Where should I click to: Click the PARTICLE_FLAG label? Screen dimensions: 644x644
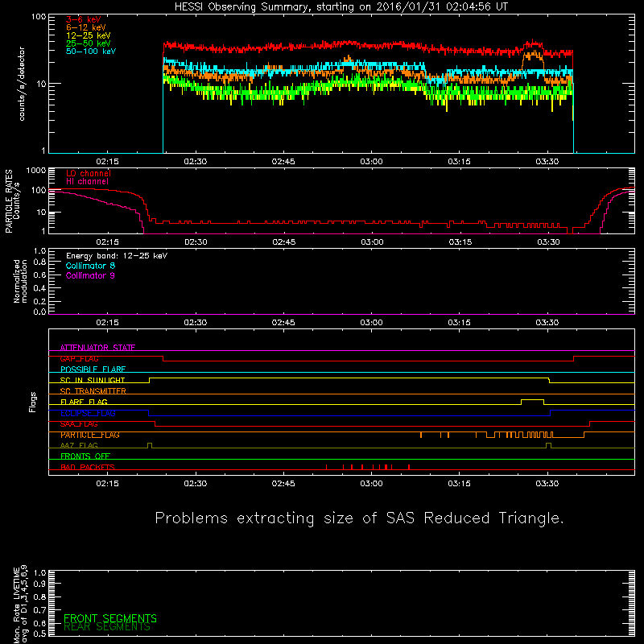click(90, 435)
